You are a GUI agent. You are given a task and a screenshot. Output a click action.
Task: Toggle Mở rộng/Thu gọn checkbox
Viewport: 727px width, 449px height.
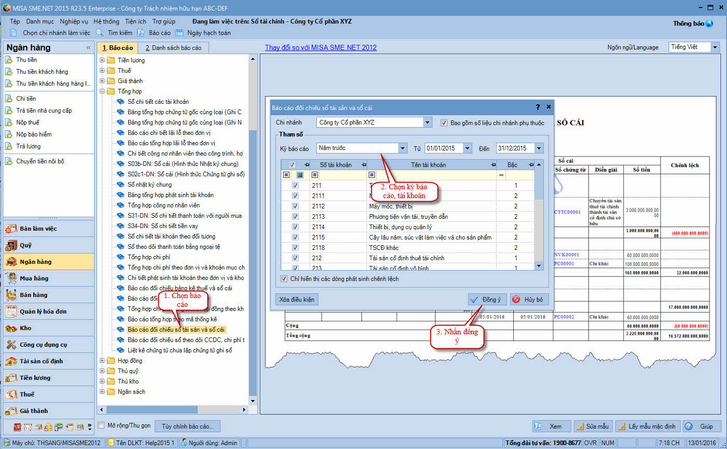pos(101,425)
